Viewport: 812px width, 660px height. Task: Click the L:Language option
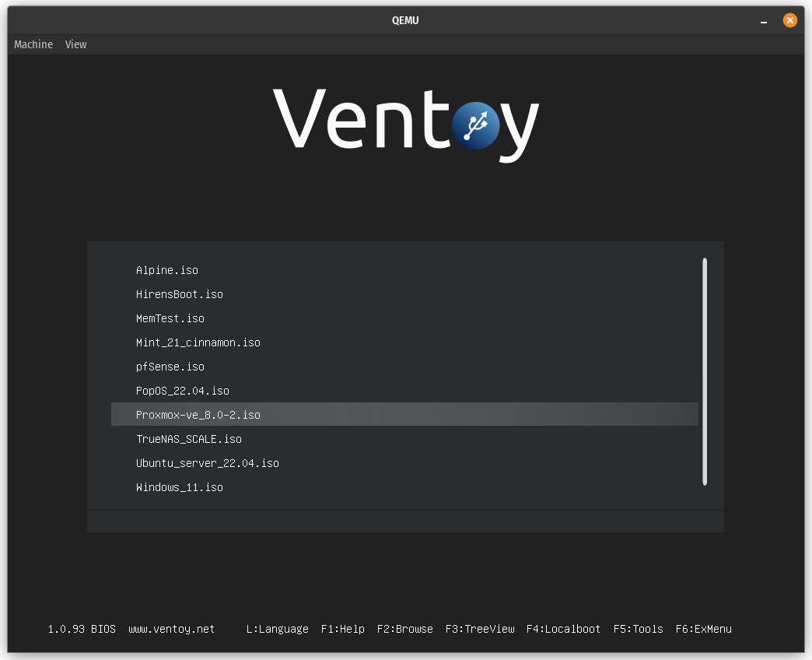278,629
